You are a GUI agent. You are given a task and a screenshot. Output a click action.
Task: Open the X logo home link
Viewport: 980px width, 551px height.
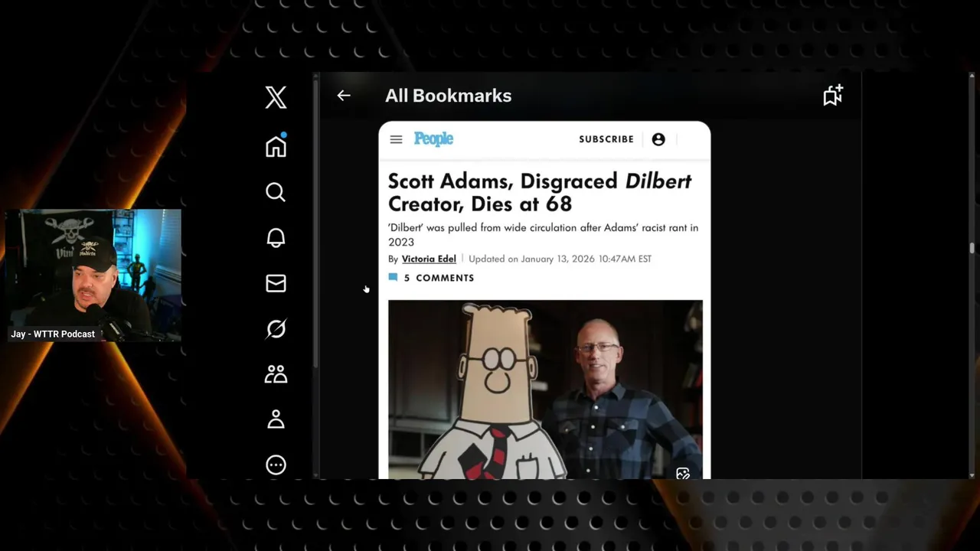[276, 97]
